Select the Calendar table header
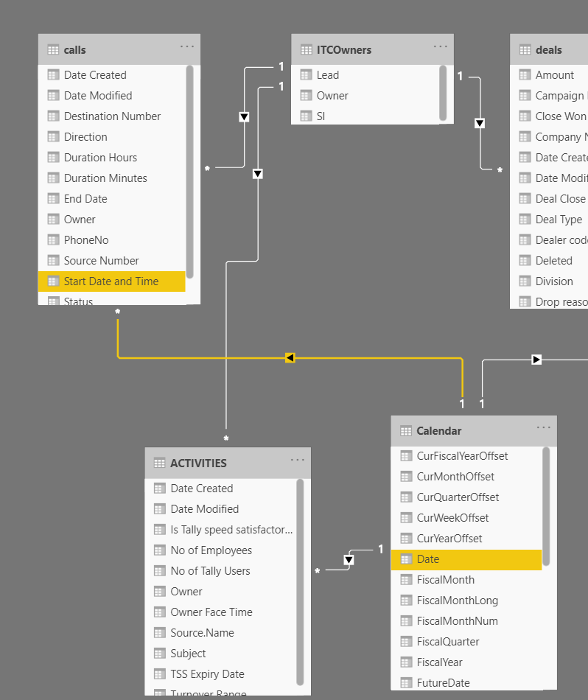 click(474, 431)
